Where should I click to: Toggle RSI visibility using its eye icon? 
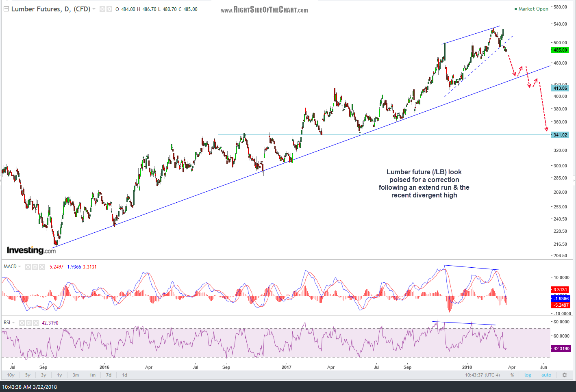(x=22, y=323)
